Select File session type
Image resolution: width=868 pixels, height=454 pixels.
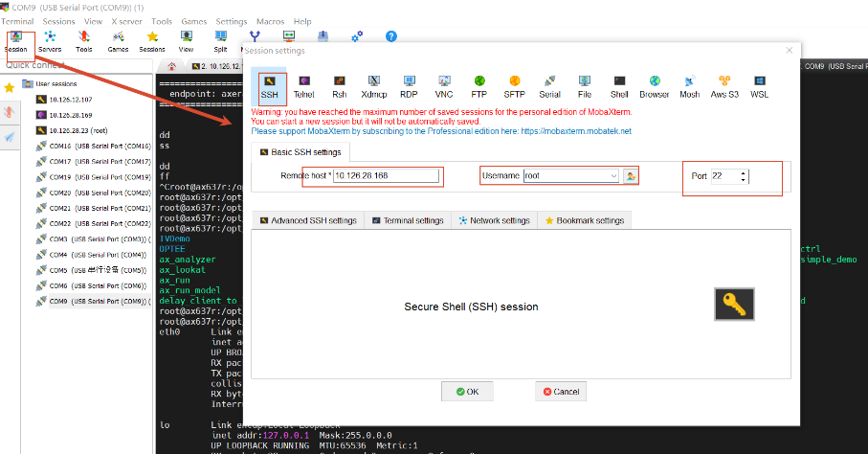585,87
